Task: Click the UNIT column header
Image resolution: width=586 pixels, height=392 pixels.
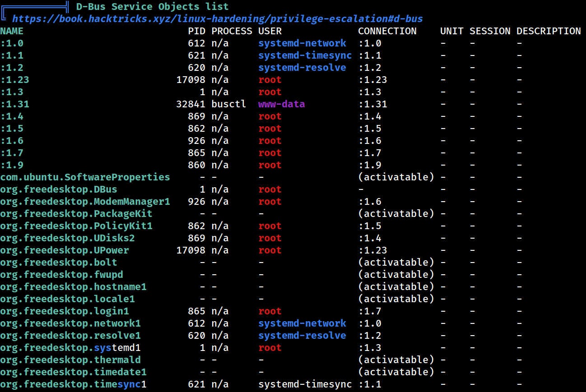Action: [x=452, y=31]
